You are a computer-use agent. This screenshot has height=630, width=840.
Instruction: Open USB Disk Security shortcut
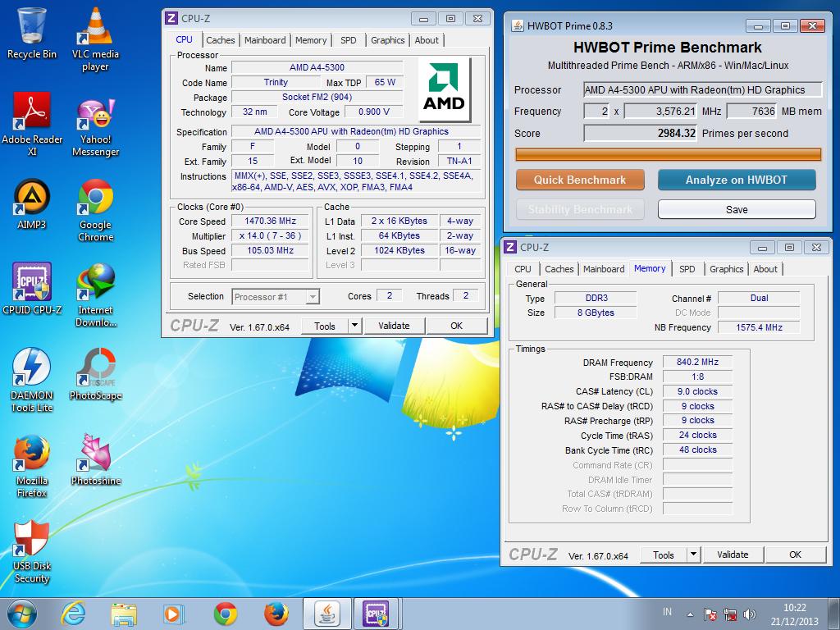(32, 550)
